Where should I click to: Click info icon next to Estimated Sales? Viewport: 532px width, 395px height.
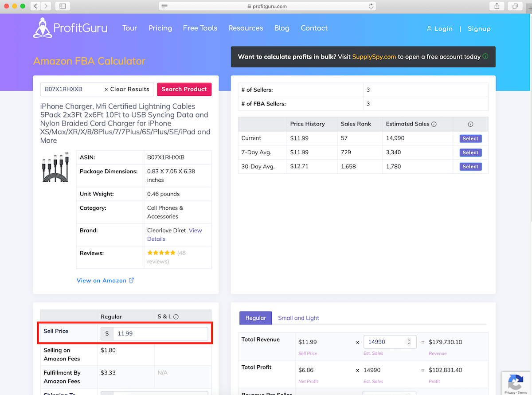(434, 124)
